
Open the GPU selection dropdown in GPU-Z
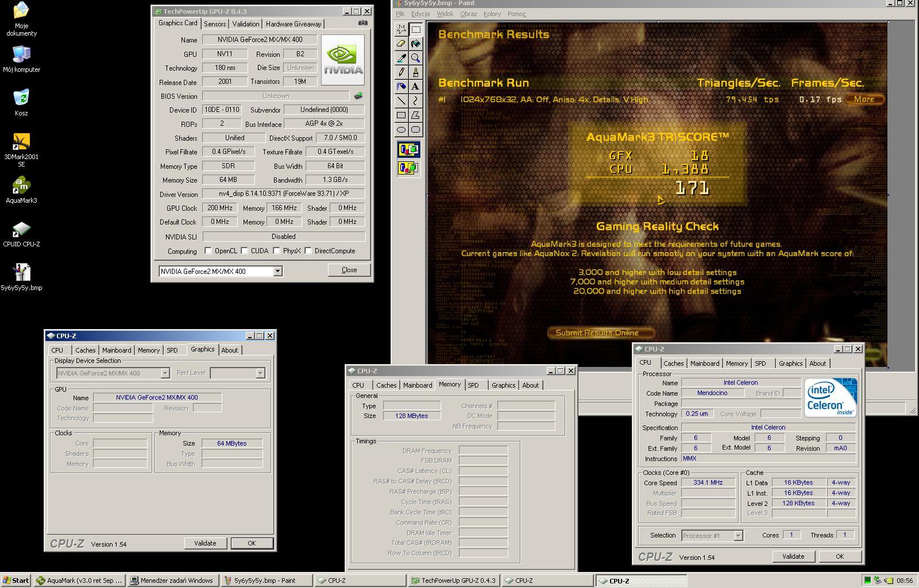coord(277,271)
